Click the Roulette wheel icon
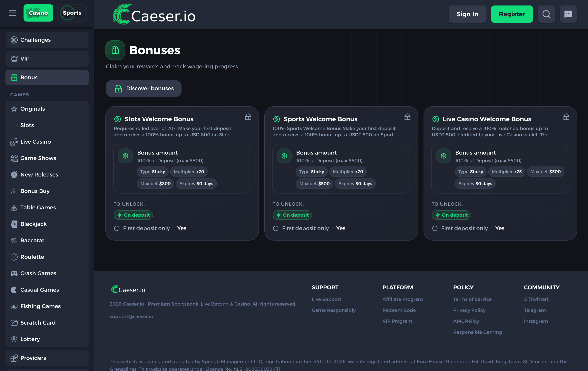This screenshot has height=371, width=588. tap(14, 257)
